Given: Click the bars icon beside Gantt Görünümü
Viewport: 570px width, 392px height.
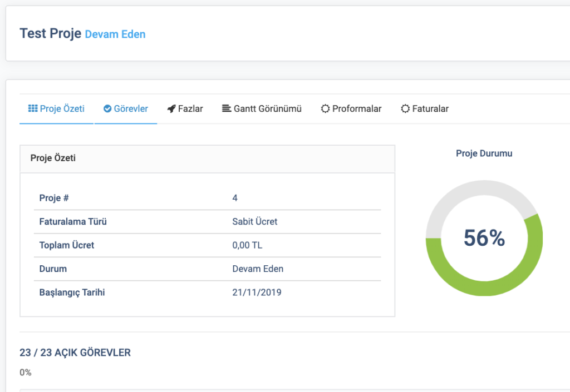Looking at the screenshot, I should pos(227,108).
